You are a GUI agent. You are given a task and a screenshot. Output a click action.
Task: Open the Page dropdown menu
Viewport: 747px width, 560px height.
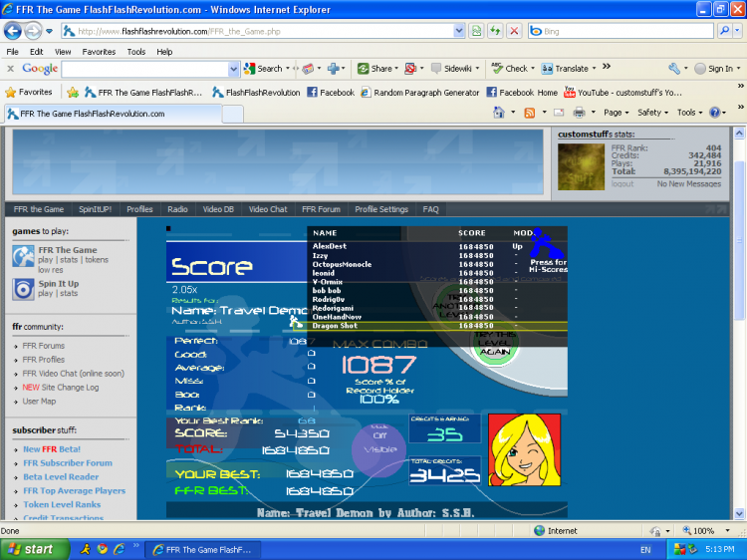(616, 113)
